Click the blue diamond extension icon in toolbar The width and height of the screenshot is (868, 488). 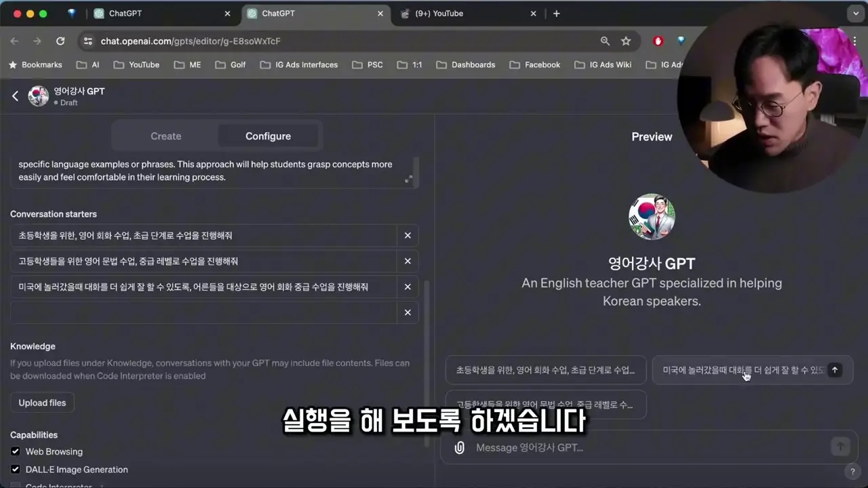pyautogui.click(x=682, y=41)
